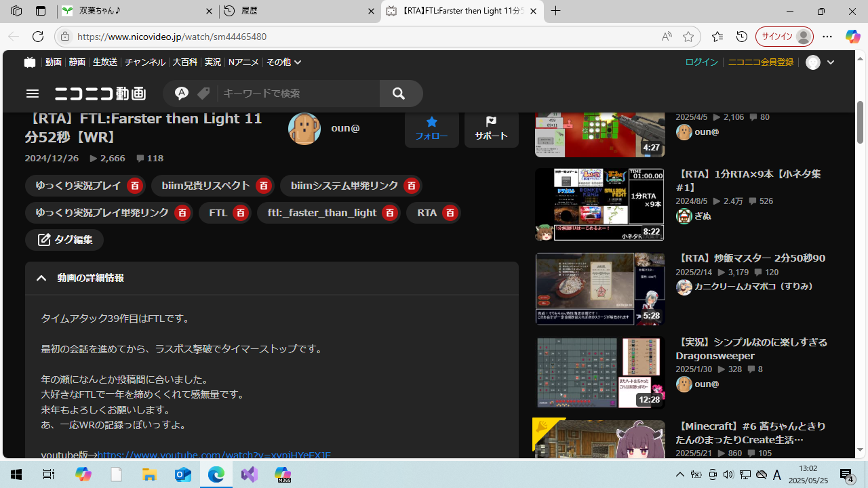This screenshot has width=868, height=488.
Task: Open 1分RTA×9本 video thumbnail
Action: coord(600,205)
